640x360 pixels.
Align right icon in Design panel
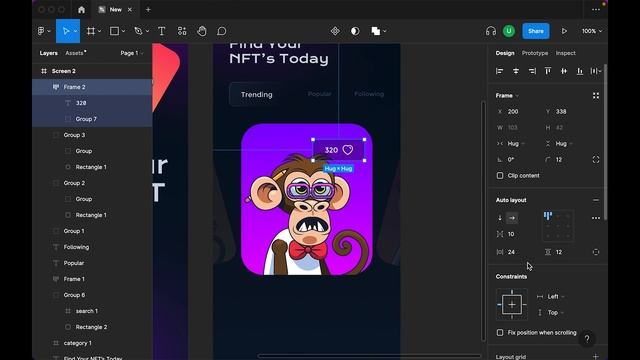[x=532, y=71]
